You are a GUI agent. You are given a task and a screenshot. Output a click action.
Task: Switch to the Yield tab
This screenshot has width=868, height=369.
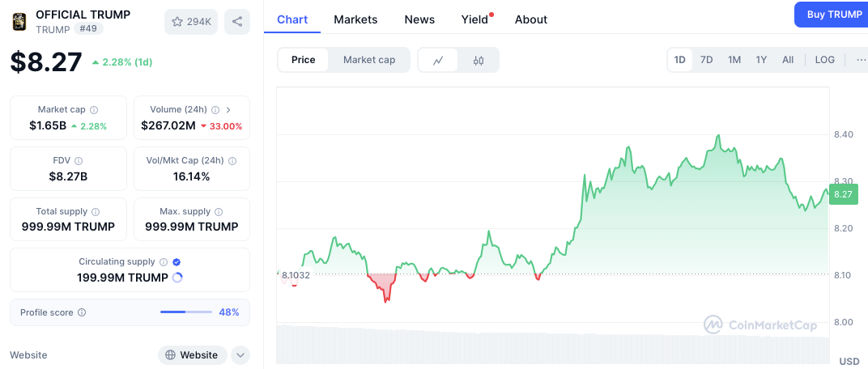(475, 19)
